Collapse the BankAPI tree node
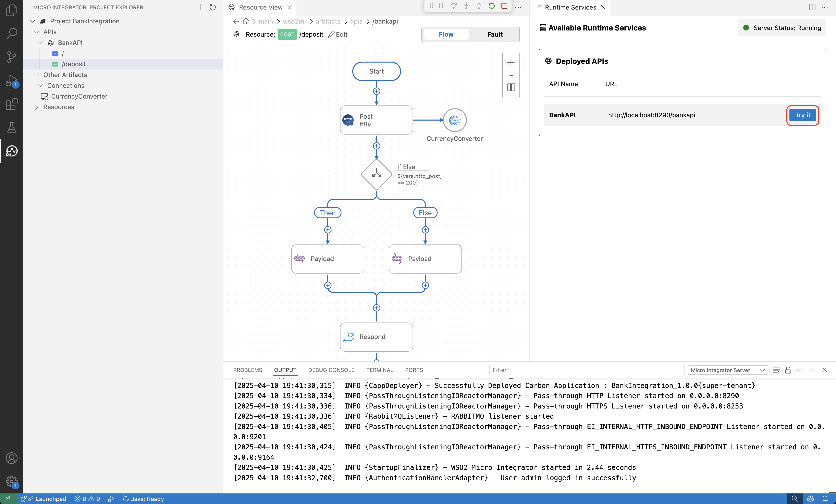The width and height of the screenshot is (836, 504). [x=40, y=43]
